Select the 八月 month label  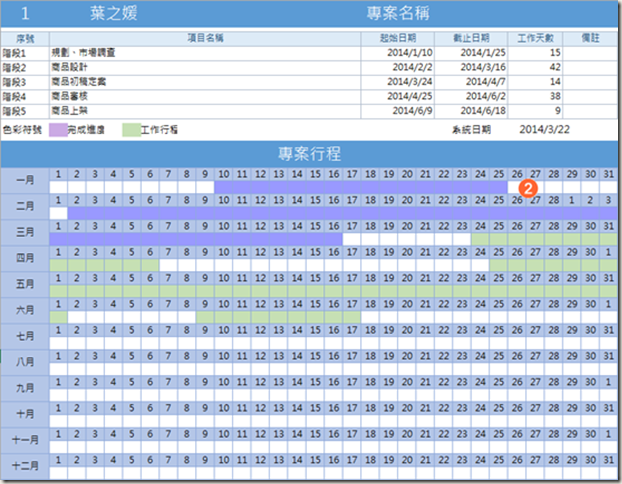[25, 362]
